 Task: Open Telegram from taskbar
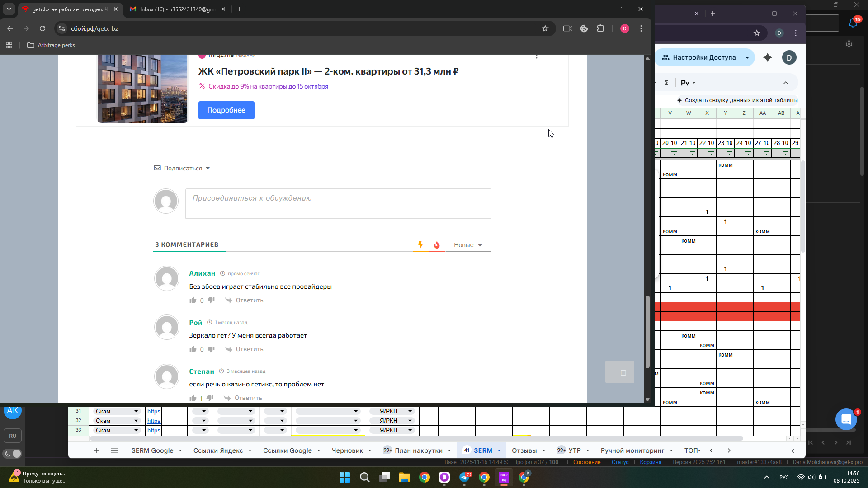point(465,477)
